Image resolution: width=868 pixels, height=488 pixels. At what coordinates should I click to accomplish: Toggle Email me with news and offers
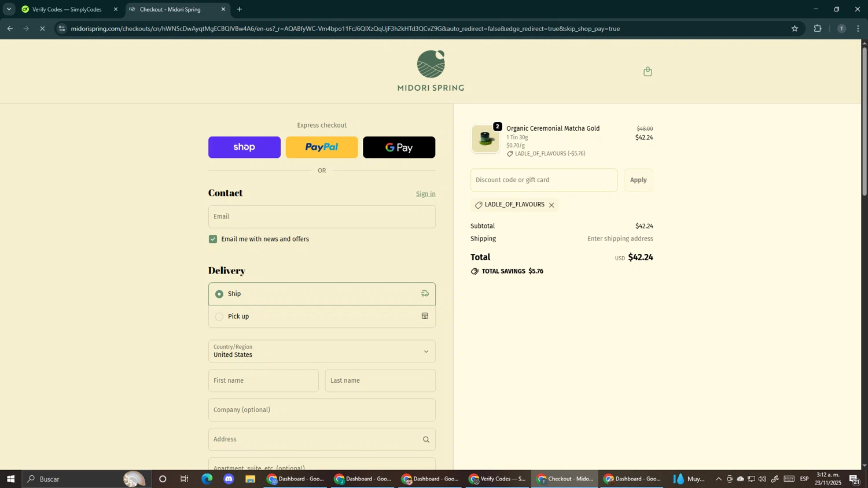pos(213,239)
